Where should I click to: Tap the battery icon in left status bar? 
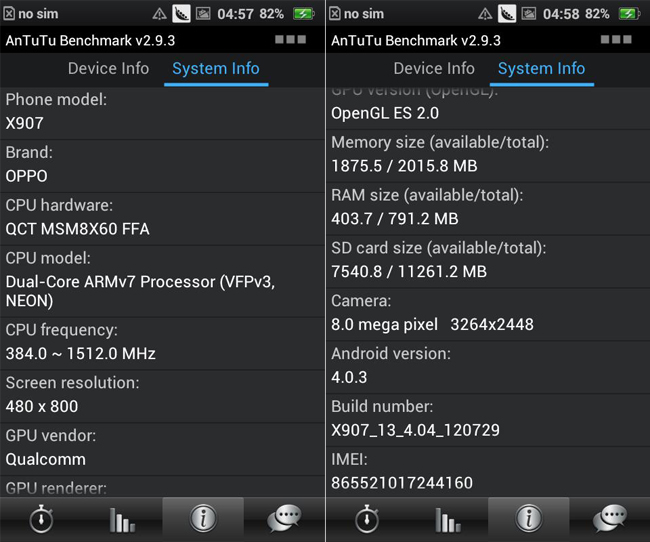[304, 14]
